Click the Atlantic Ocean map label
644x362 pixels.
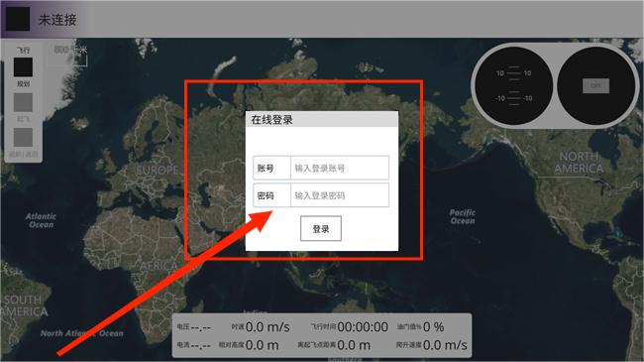click(x=41, y=220)
